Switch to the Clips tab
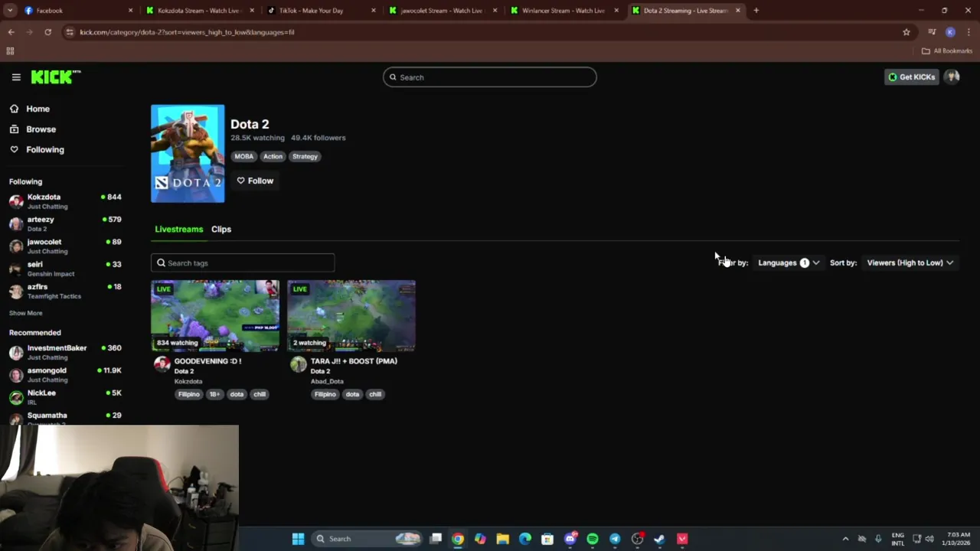This screenshot has width=980, height=551. (221, 229)
